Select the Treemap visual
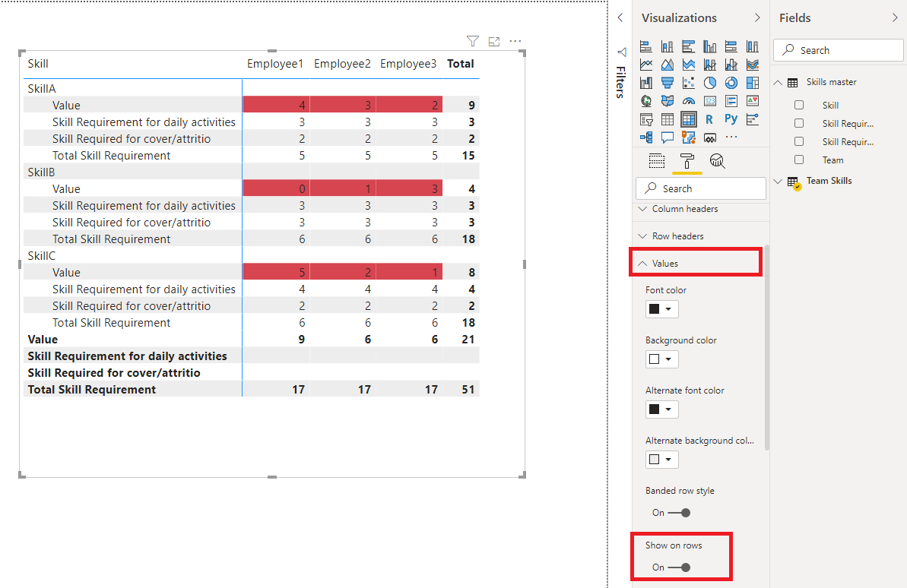Image resolution: width=907 pixels, height=588 pixels. 753,83
